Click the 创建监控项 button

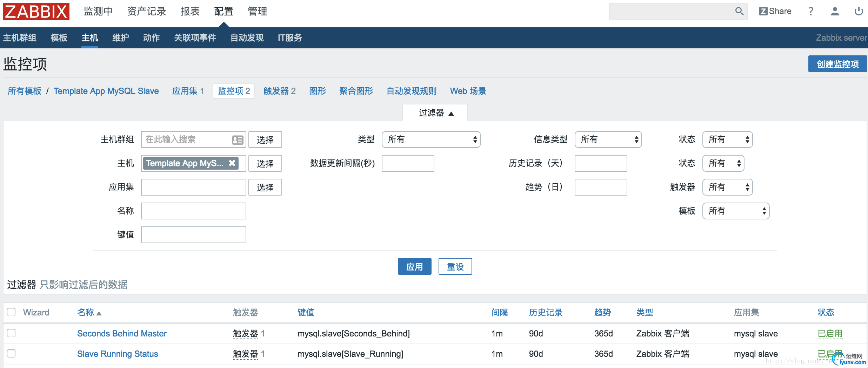[x=837, y=64]
